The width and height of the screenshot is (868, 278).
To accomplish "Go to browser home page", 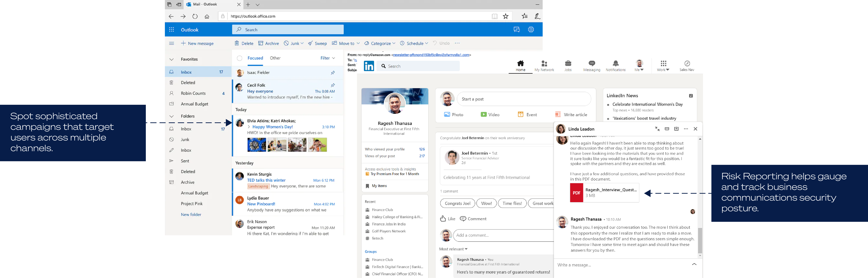I will [207, 16].
